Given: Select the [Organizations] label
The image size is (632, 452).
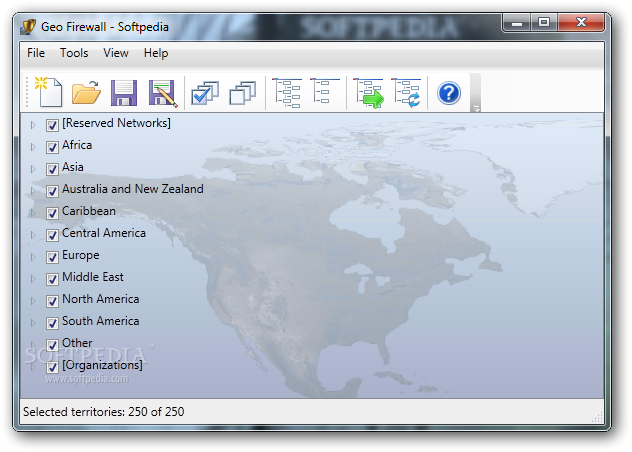Looking at the screenshot, I should 102,365.
